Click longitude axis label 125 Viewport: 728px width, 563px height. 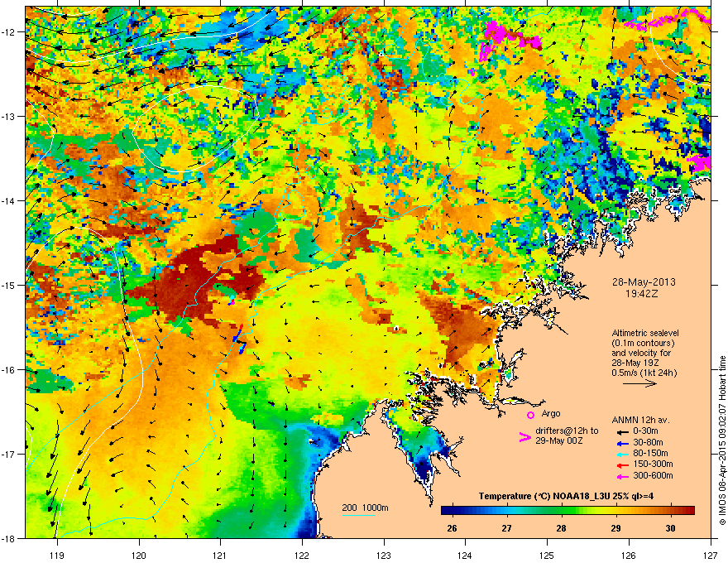point(548,555)
